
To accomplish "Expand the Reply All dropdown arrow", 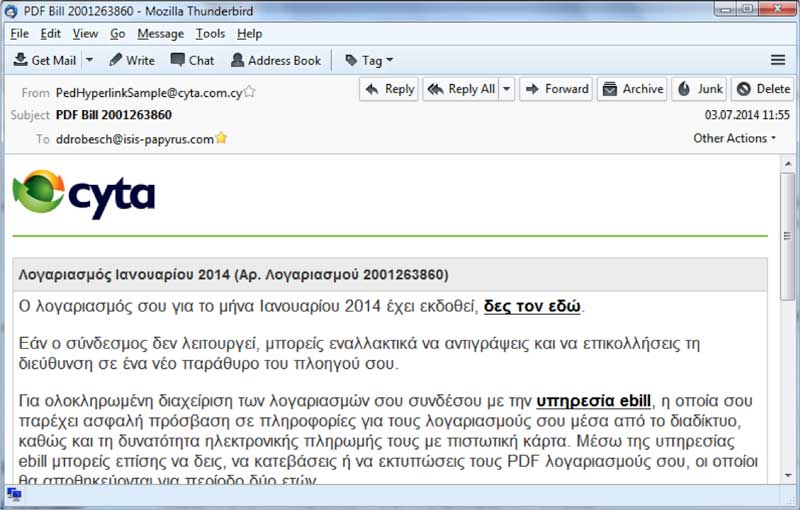I will [507, 89].
